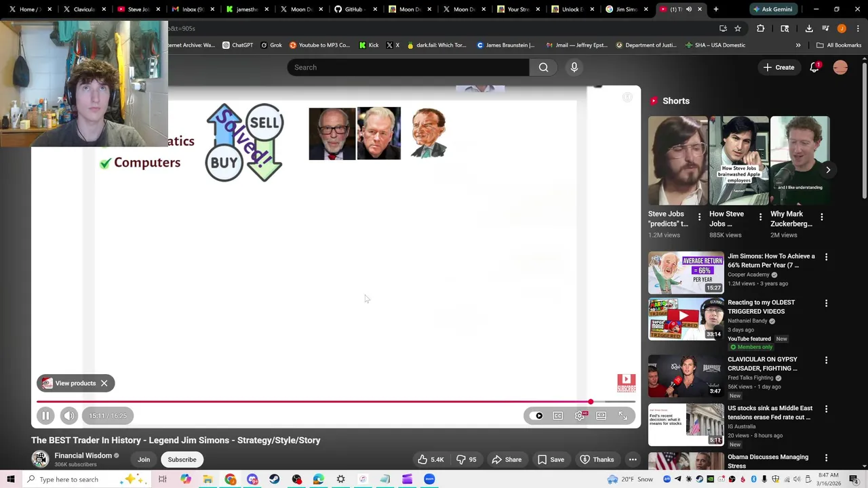Toggle closed captions CC button
The height and width of the screenshot is (488, 868).
(x=557, y=415)
